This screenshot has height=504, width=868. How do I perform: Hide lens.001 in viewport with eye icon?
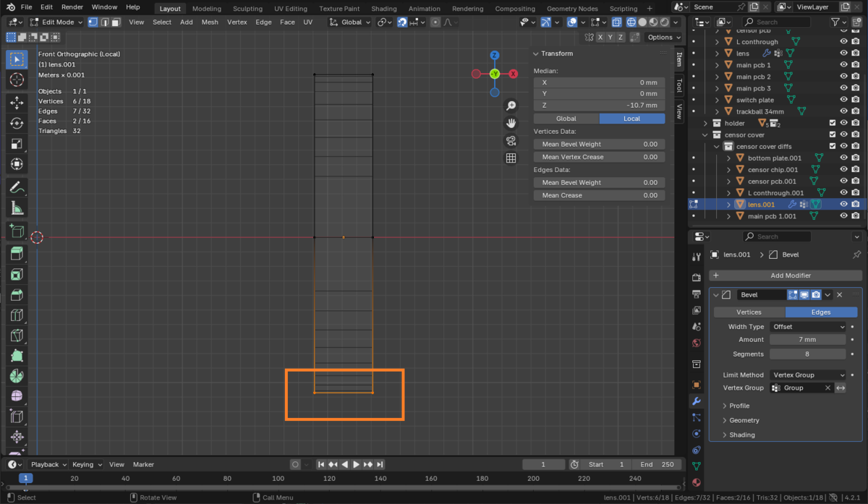tap(843, 205)
